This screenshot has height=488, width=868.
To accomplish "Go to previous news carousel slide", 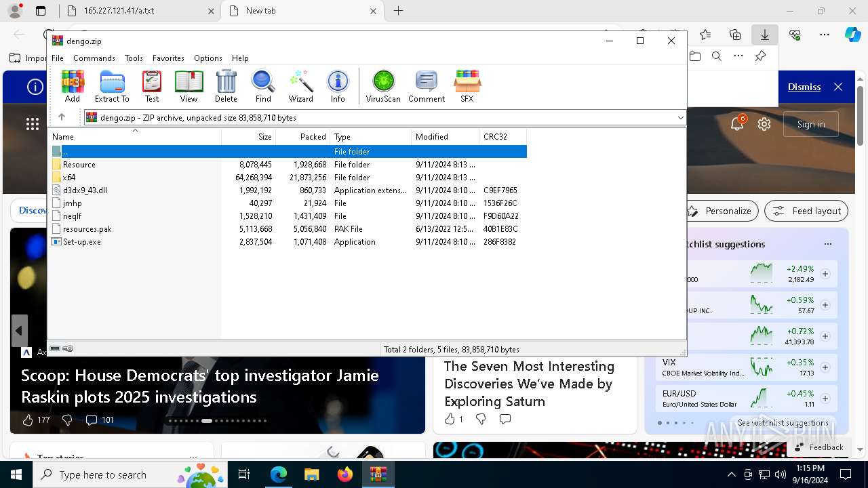I will click(19, 331).
